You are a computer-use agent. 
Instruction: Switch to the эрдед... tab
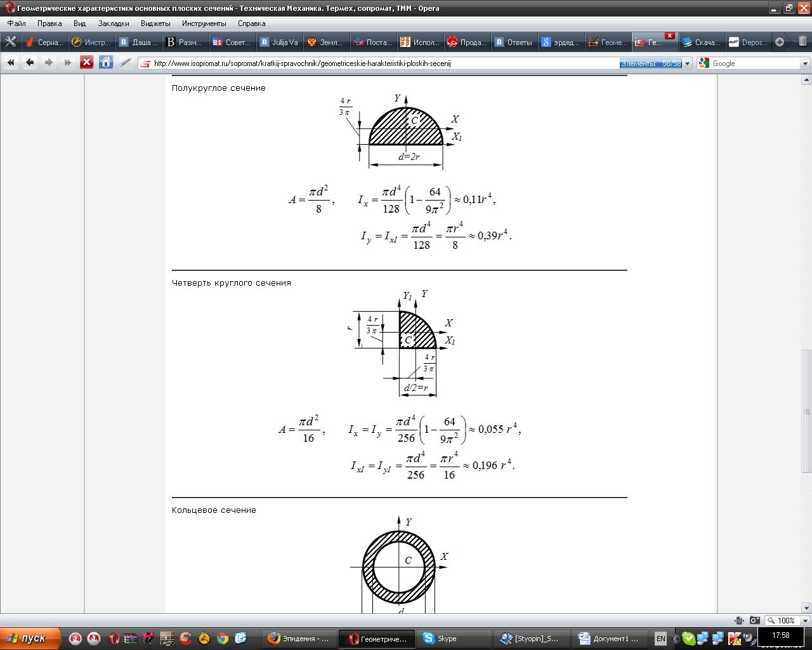click(561, 42)
